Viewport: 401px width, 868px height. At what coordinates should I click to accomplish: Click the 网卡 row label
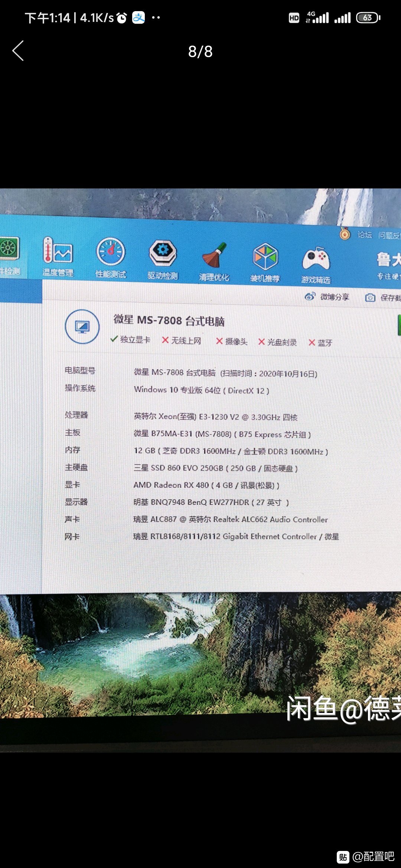coord(72,537)
